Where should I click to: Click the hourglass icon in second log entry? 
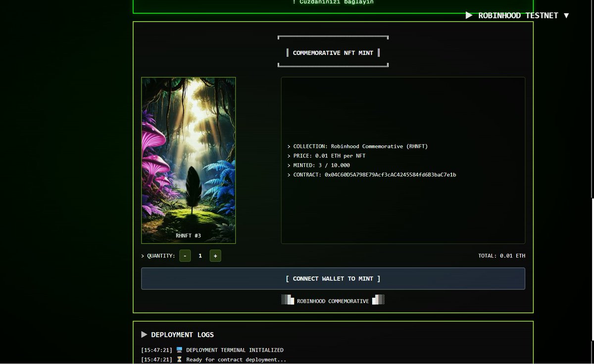179,360
